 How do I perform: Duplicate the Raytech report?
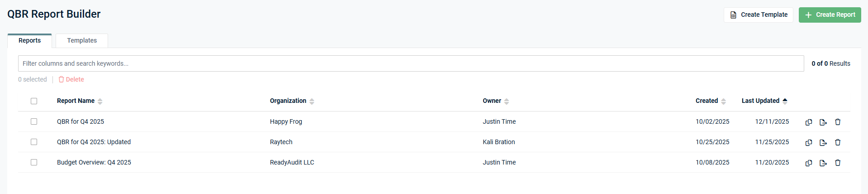(809, 142)
